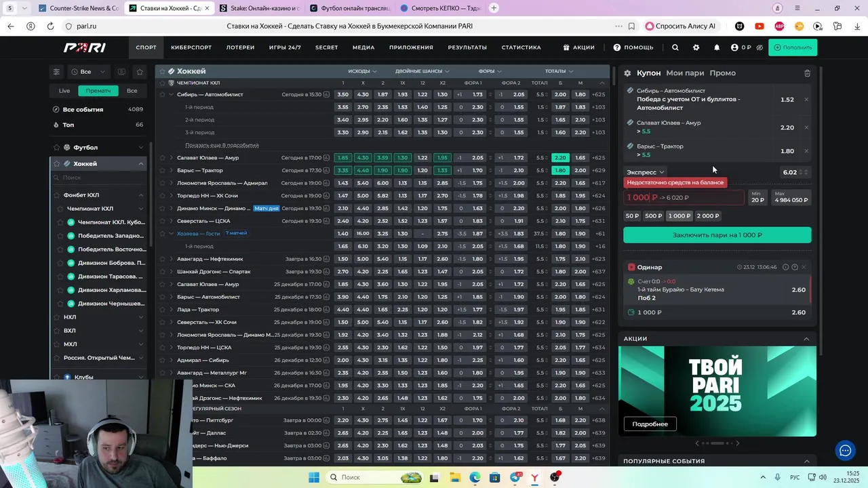Open the Экспресс bet type dropdown

coord(645,172)
